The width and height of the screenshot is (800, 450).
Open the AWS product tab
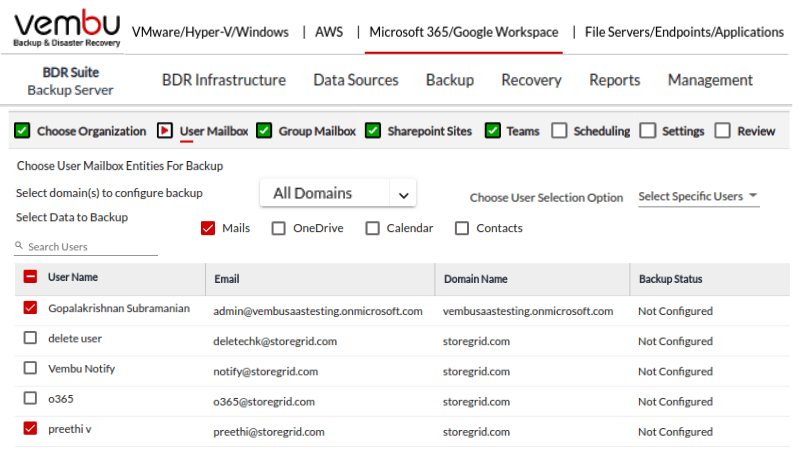coord(329,32)
